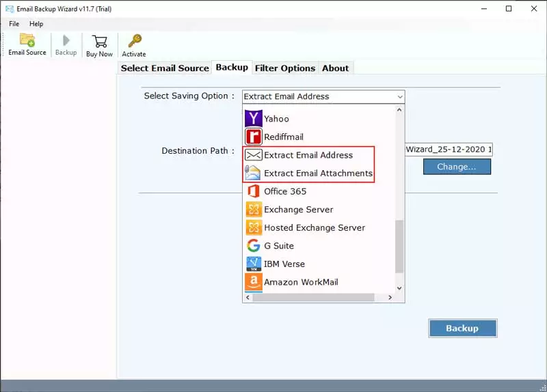Click the Email Source folder icon

[x=27, y=40]
